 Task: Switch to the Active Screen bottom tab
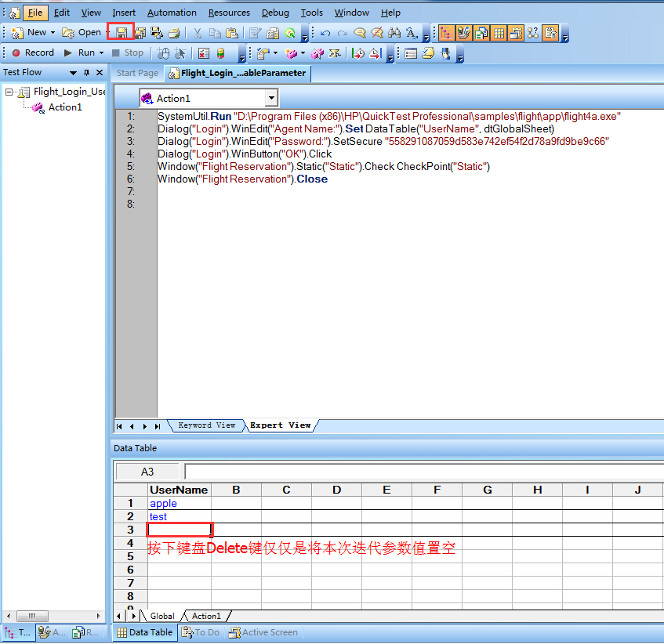click(263, 632)
